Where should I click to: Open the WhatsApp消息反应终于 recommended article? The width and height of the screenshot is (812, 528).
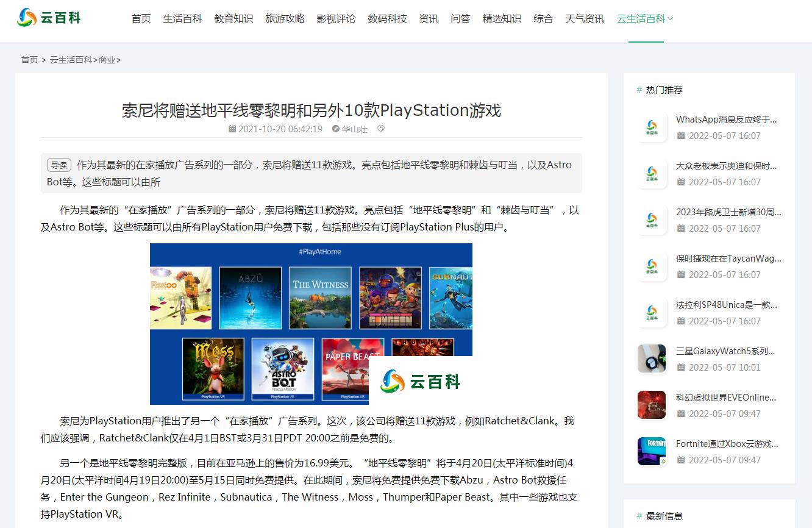coord(727,120)
